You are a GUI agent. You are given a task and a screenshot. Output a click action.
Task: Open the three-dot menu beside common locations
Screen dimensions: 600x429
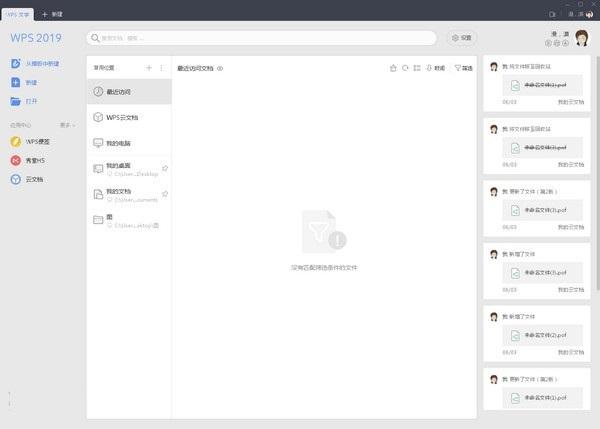click(x=161, y=68)
